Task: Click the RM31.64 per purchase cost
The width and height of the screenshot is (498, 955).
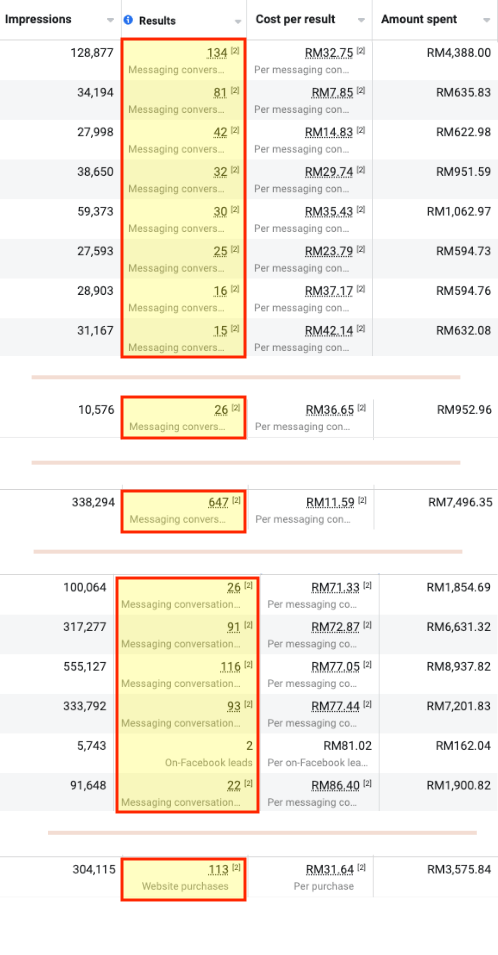Action: click(x=330, y=870)
